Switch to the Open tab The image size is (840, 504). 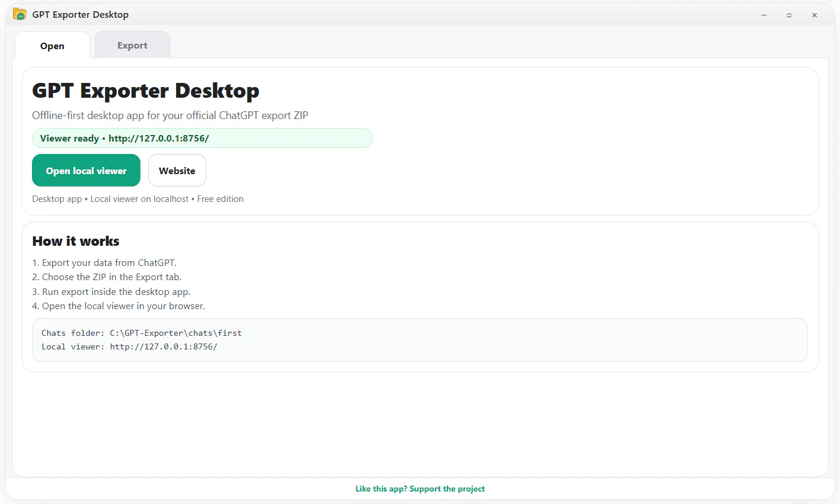click(x=52, y=46)
